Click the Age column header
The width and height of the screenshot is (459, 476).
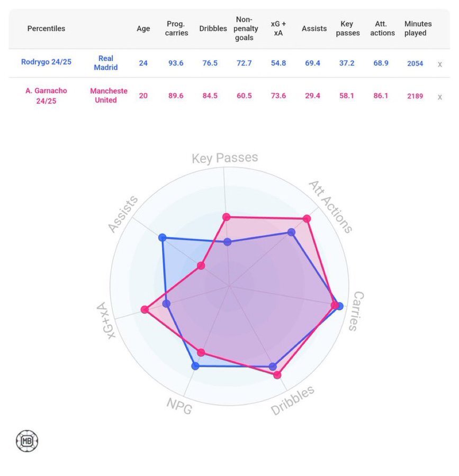(143, 29)
